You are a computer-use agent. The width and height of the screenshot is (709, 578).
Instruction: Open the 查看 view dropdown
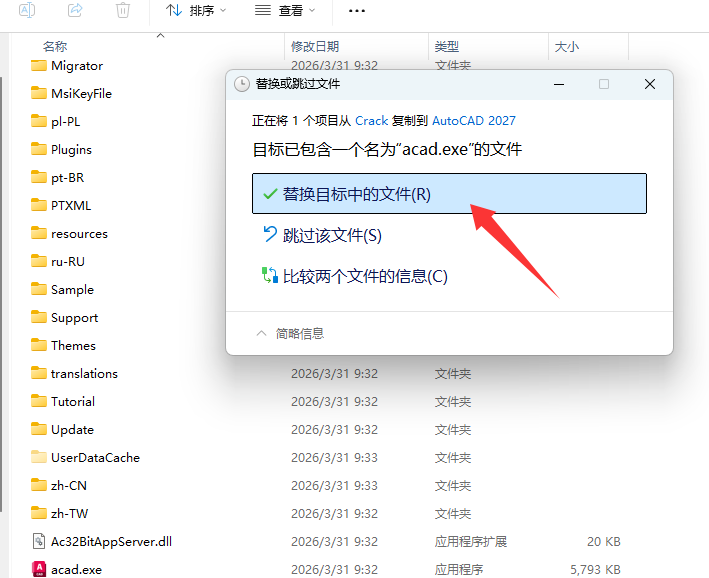coord(285,10)
